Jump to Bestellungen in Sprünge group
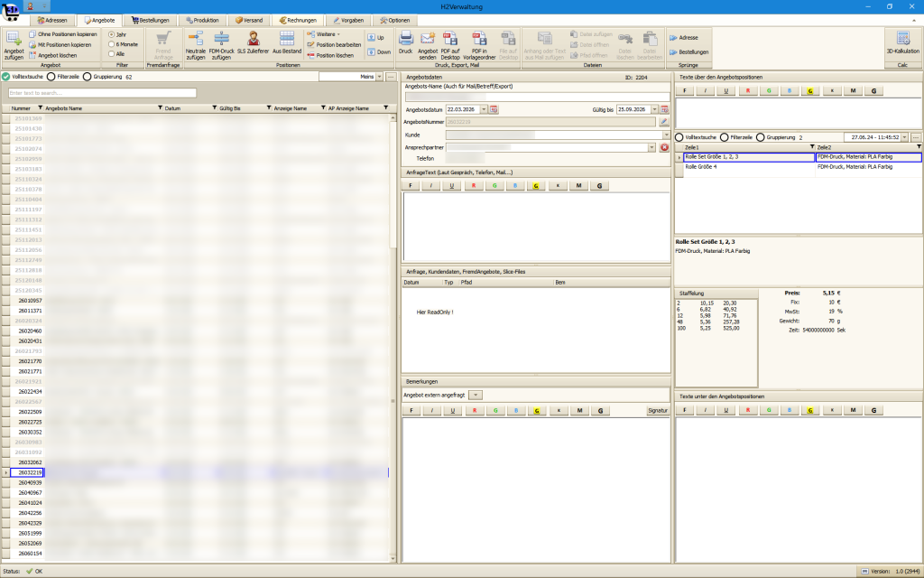 (688, 51)
